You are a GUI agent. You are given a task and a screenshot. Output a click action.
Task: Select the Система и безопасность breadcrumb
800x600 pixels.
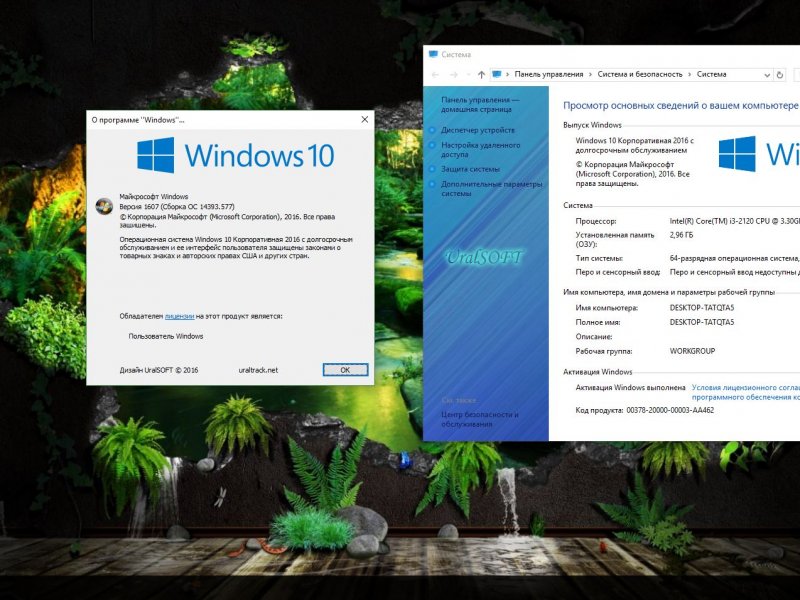(x=640, y=74)
